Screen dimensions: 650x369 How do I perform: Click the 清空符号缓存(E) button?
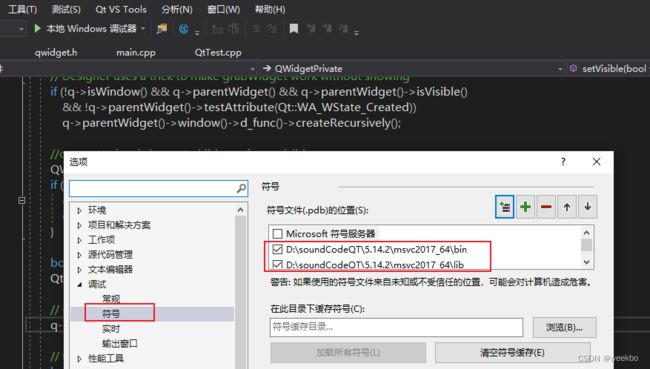512,353
